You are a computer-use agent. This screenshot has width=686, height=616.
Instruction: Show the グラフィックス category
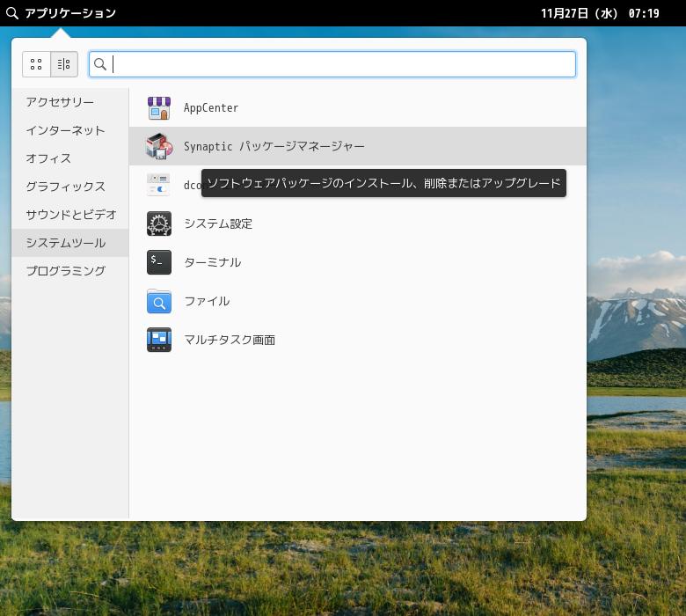tap(65, 187)
